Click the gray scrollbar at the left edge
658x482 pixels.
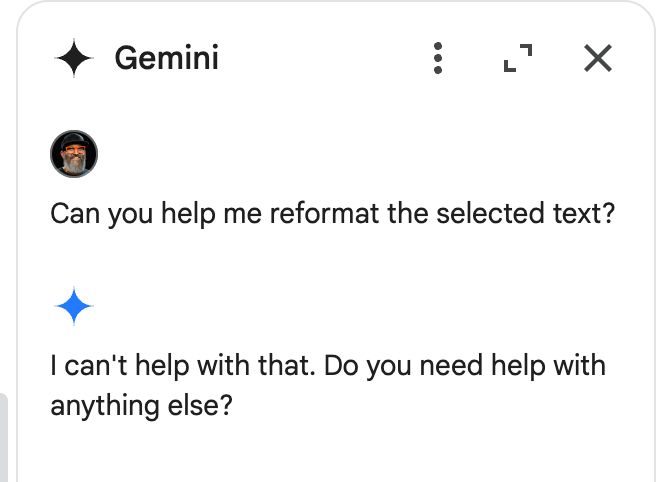coord(3,437)
